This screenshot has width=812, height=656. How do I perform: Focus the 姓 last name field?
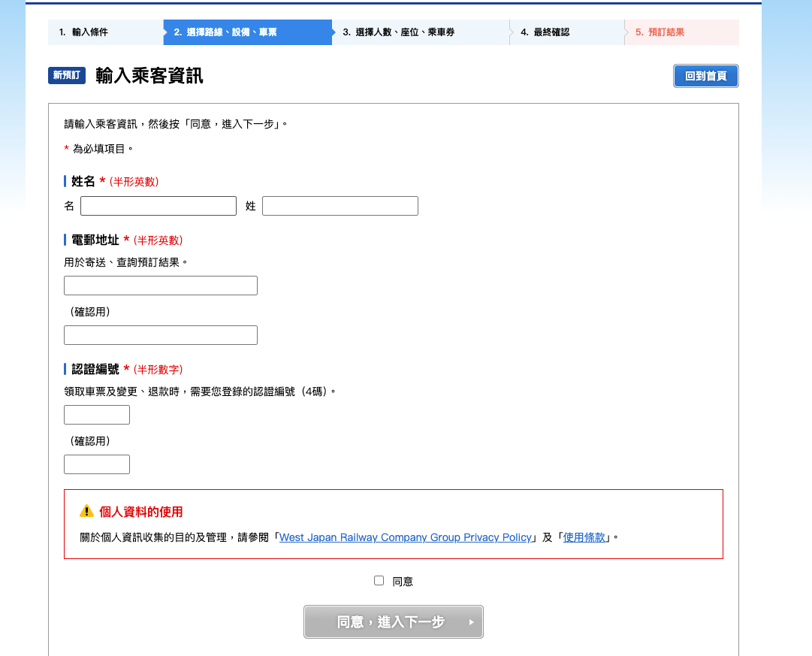pyautogui.click(x=340, y=206)
